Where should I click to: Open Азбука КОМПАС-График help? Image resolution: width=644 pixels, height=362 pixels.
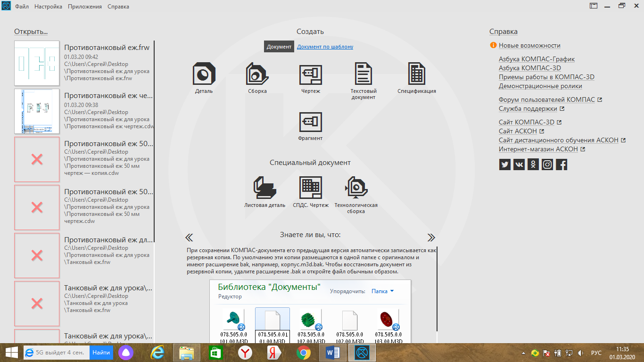(x=537, y=59)
